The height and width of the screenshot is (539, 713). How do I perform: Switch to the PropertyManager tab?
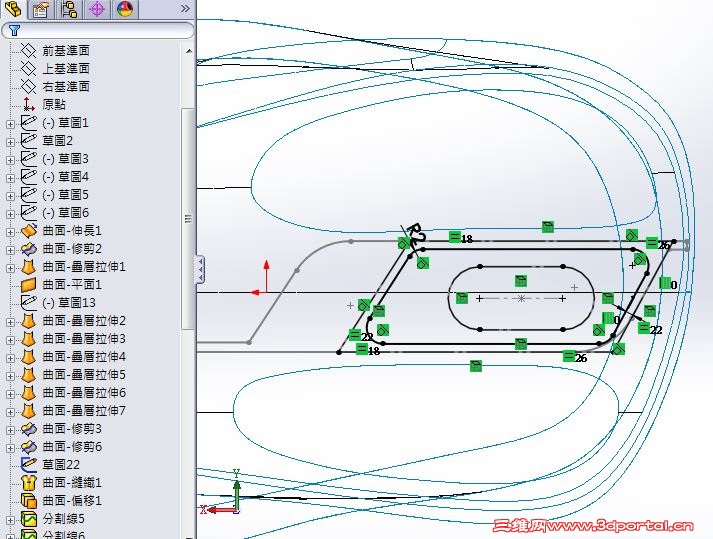[41, 9]
